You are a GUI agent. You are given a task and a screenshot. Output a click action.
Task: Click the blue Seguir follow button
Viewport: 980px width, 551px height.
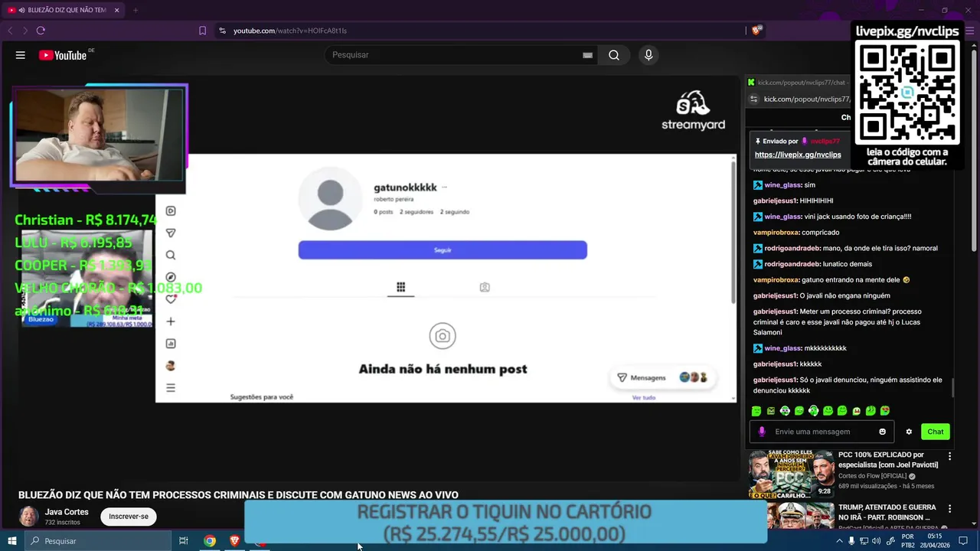coord(443,250)
